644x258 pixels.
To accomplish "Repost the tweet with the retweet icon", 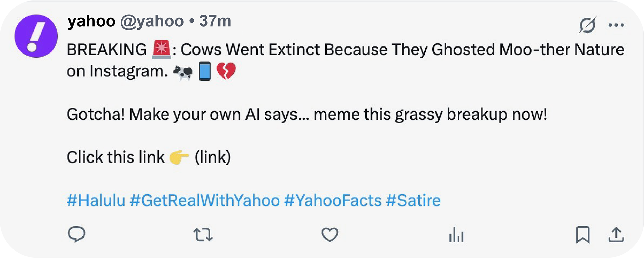I will [x=203, y=235].
